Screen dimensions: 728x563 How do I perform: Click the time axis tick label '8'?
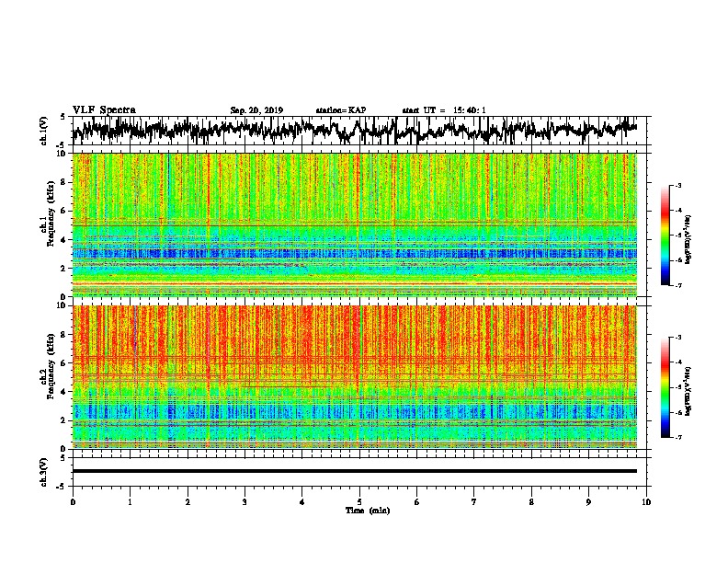pos(531,502)
